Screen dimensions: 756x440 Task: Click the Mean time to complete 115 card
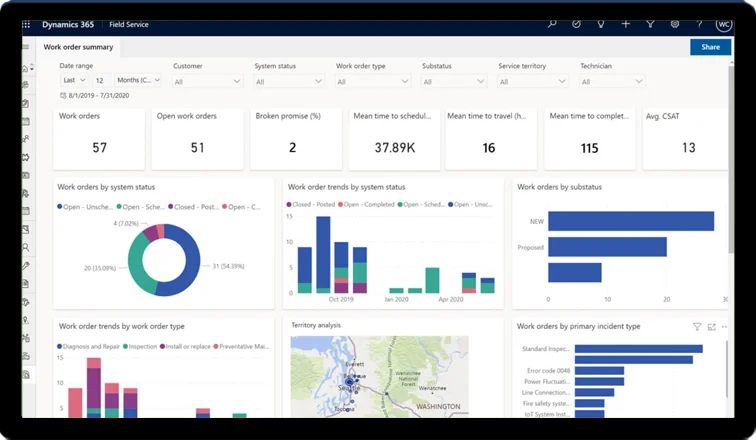point(590,139)
